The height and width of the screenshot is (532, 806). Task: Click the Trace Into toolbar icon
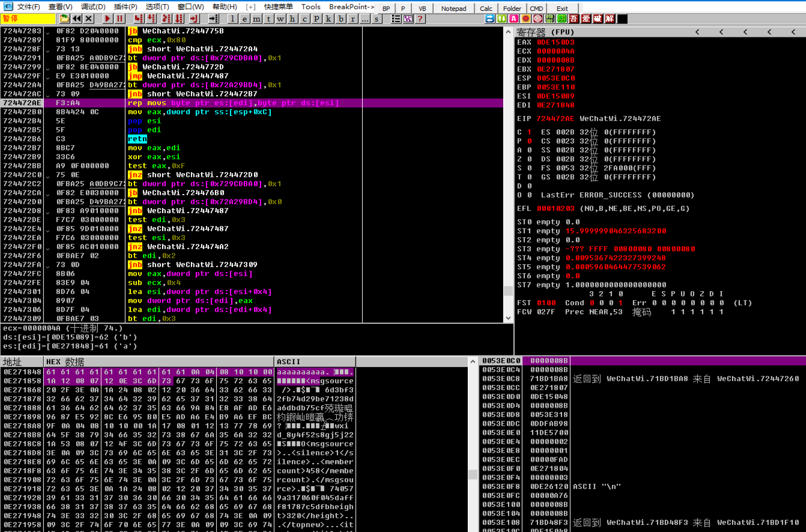166,19
